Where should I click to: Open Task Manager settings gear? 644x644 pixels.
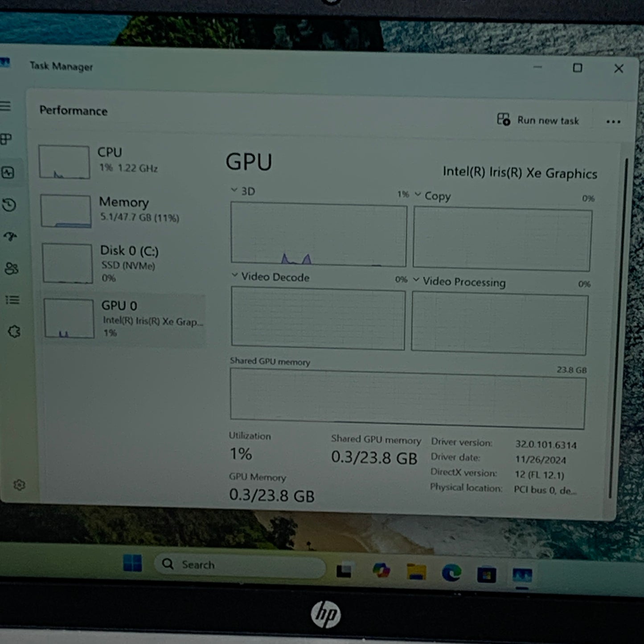[19, 484]
